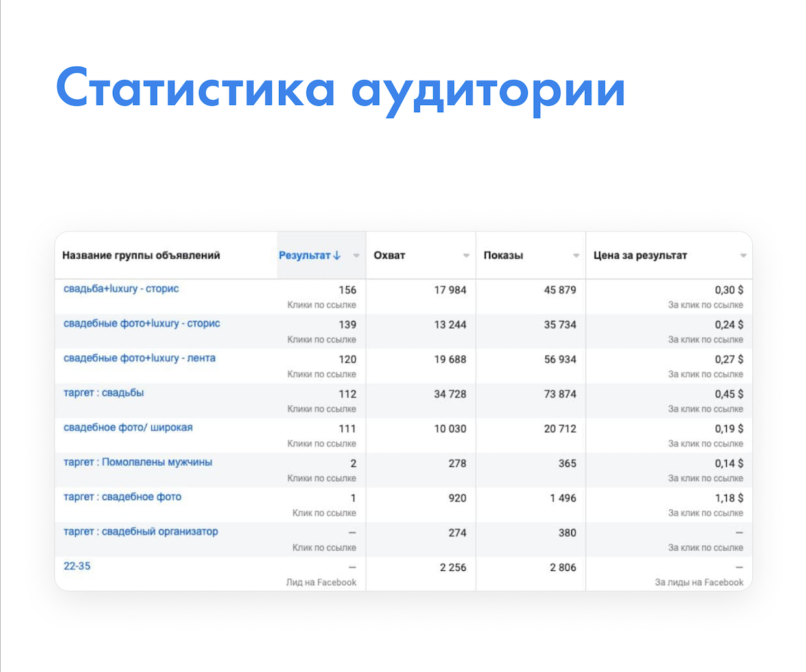The image size is (806, 672).
Task: Select the 156 result value cell
Action: [348, 290]
